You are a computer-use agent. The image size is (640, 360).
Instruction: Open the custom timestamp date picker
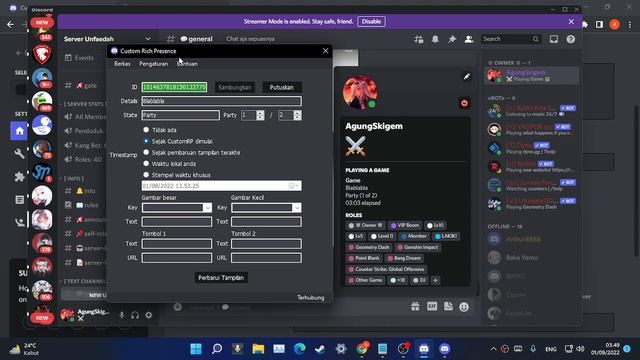(x=294, y=186)
